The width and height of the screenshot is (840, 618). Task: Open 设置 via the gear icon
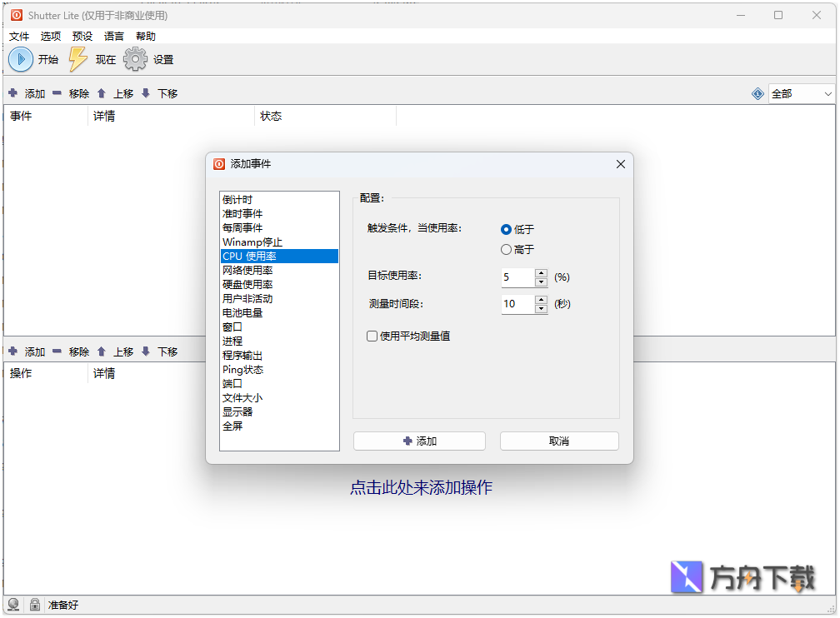[x=134, y=58]
